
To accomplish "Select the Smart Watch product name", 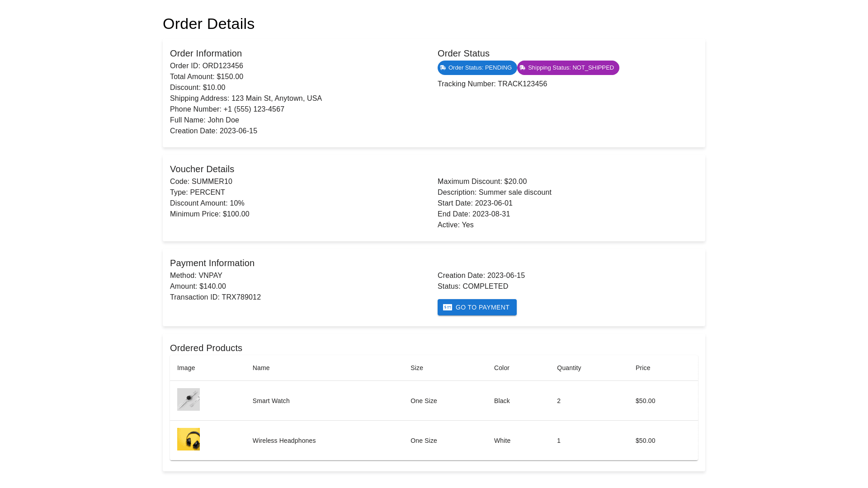I will [x=271, y=401].
